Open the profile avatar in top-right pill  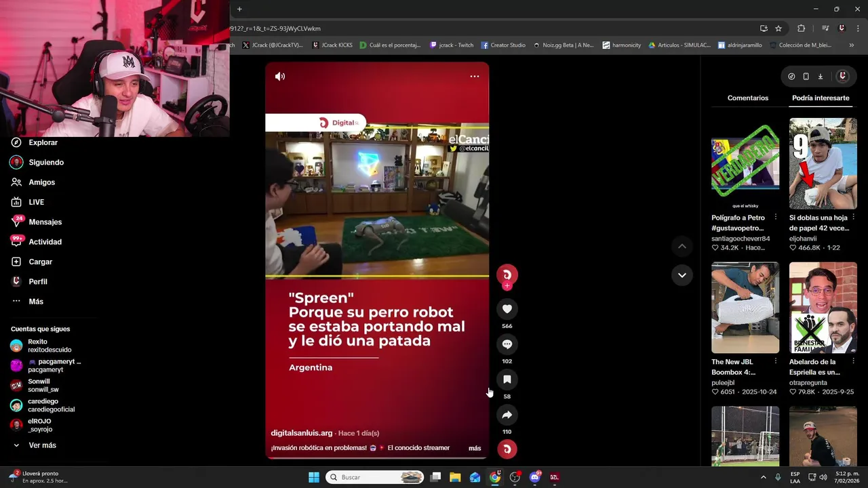[843, 77]
